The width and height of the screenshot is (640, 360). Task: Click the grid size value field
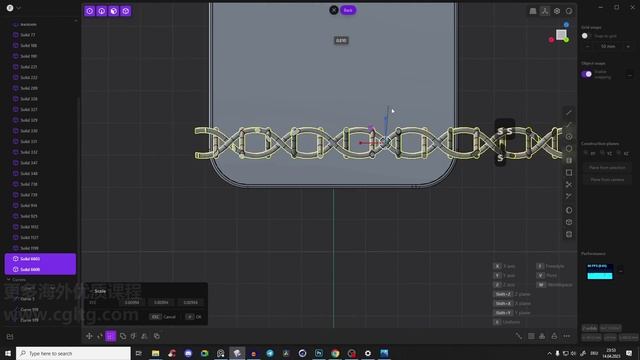pyautogui.click(x=608, y=47)
